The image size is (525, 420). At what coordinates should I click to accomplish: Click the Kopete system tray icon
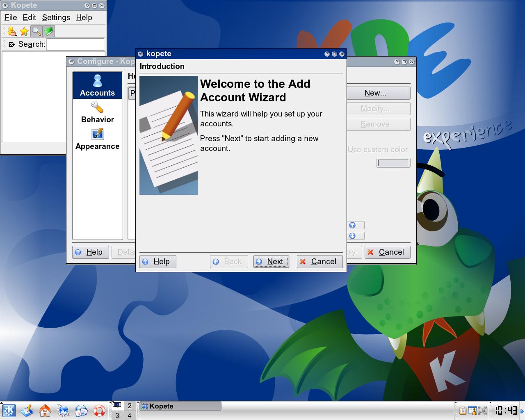(482, 411)
